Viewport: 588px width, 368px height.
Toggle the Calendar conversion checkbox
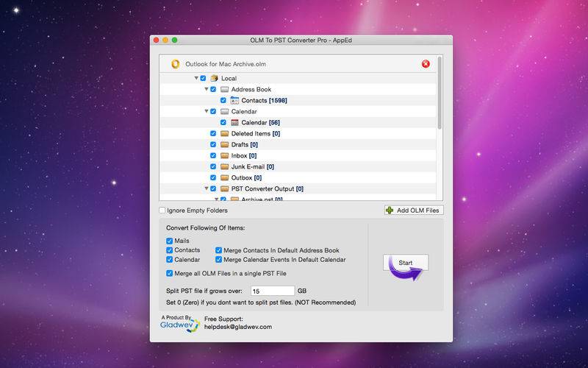point(170,260)
